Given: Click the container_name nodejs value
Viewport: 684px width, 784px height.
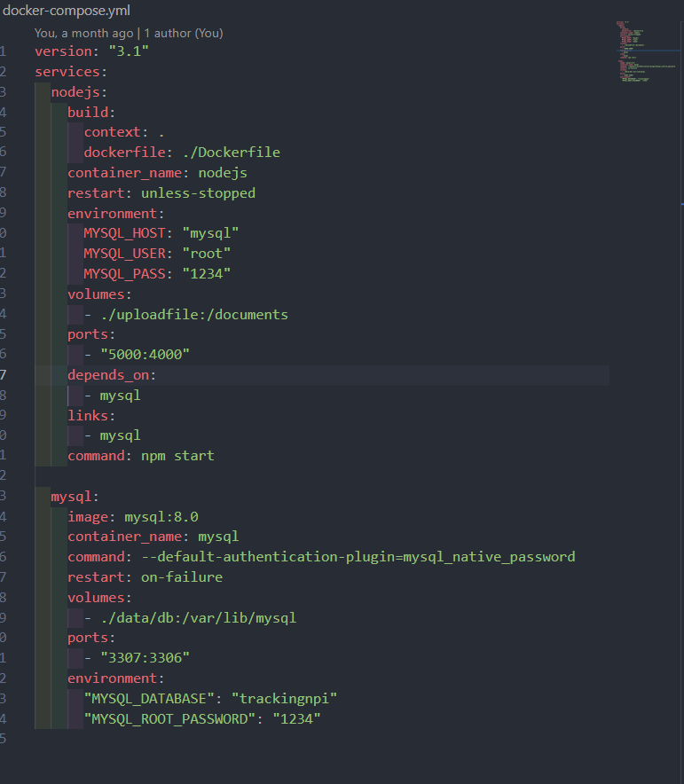Looking at the screenshot, I should click(223, 173).
